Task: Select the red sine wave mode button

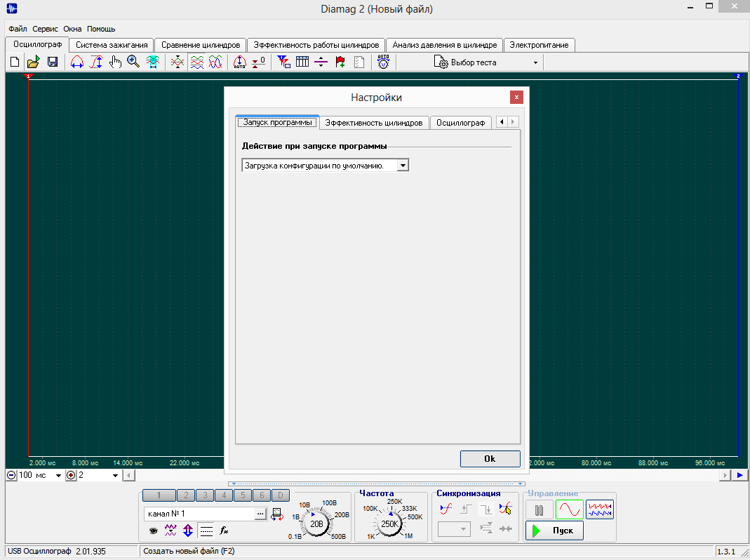Action: click(x=569, y=509)
